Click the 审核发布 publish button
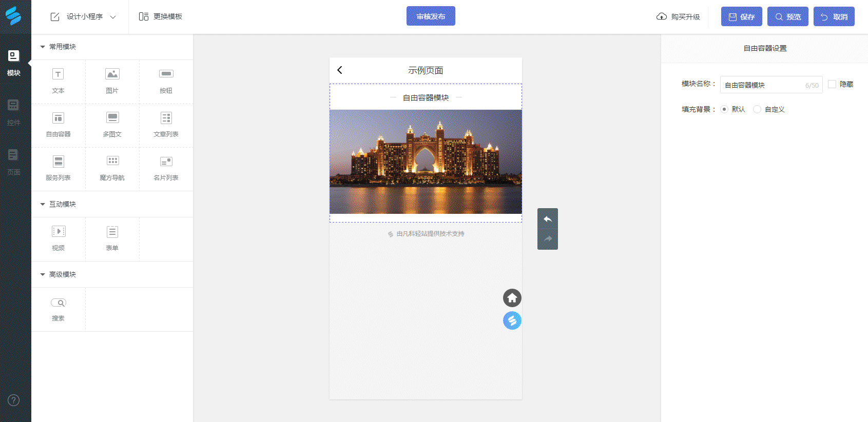Viewport: 868px width, 422px height. [x=431, y=16]
